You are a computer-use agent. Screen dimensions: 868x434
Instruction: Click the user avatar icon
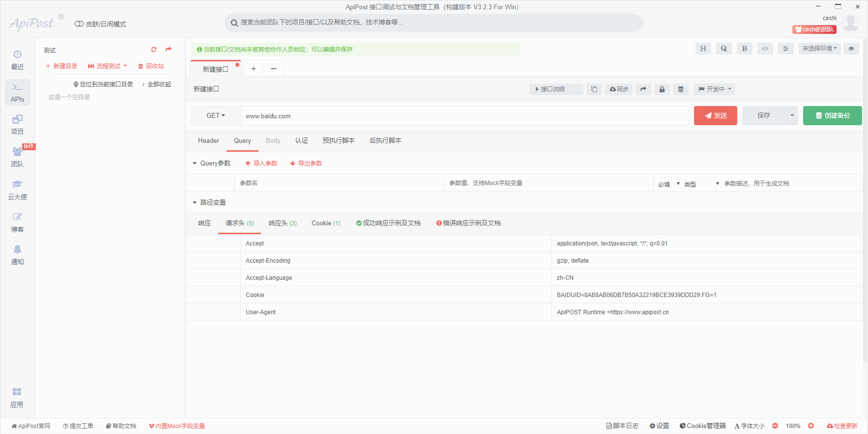(x=851, y=23)
